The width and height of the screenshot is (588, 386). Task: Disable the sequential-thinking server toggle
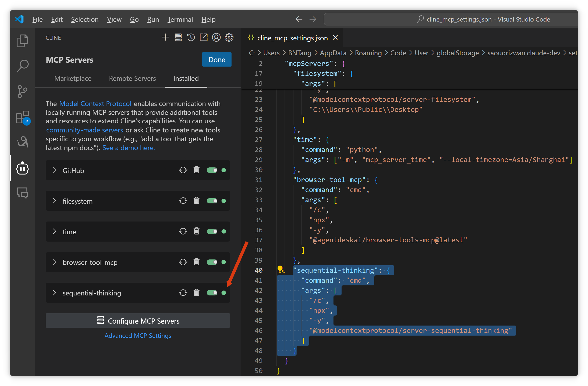(x=212, y=292)
